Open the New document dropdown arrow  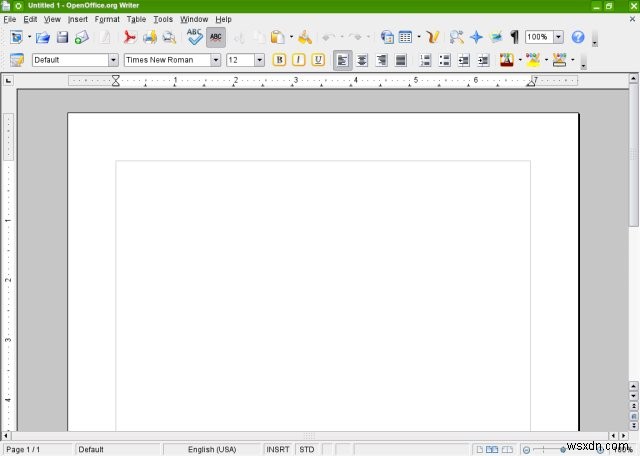[29, 37]
